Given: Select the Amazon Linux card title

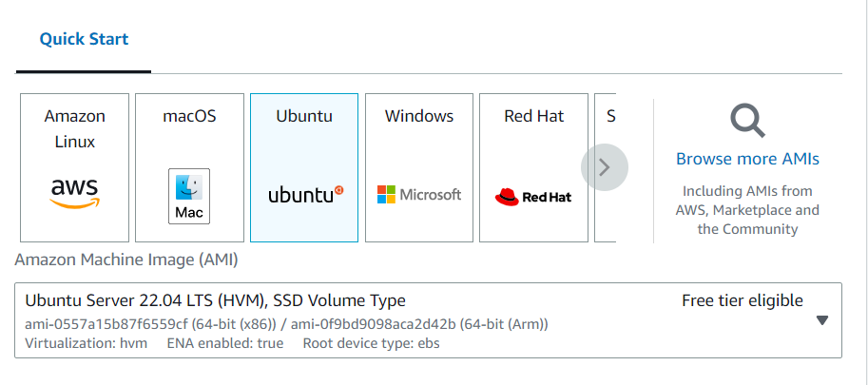Looking at the screenshot, I should tap(75, 129).
